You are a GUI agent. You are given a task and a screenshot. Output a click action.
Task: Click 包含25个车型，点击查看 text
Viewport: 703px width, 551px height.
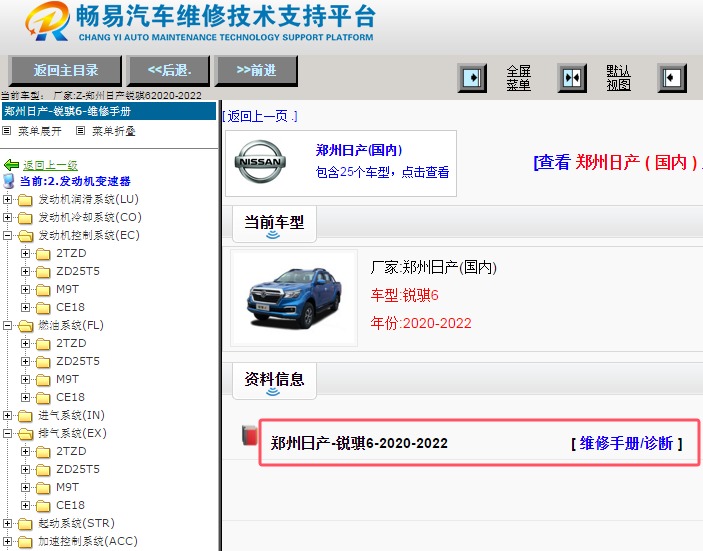382,172
